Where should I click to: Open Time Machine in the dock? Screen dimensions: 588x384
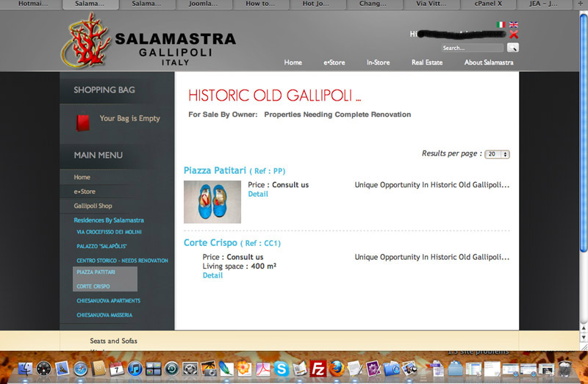[x=172, y=369]
